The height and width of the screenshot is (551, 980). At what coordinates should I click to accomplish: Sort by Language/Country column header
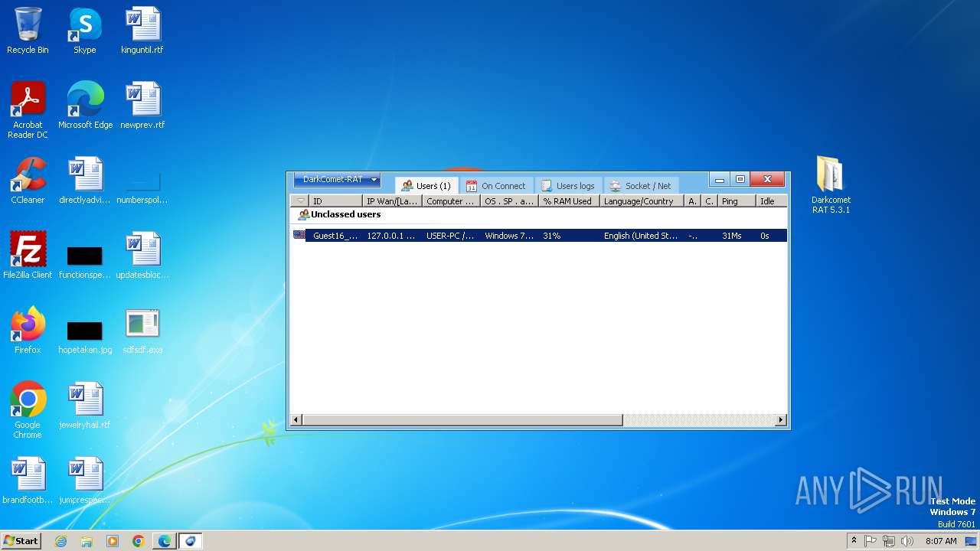pyautogui.click(x=642, y=201)
